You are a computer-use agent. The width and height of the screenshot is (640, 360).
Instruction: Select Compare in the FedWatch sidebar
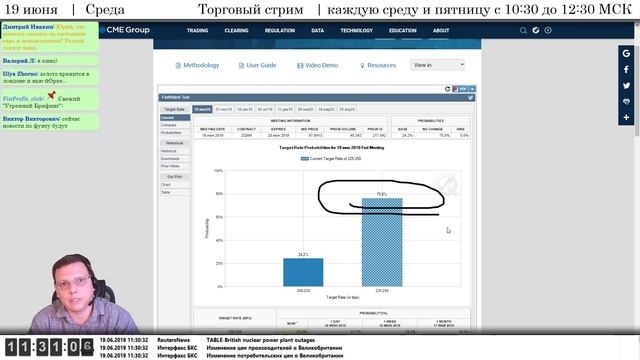[175, 125]
